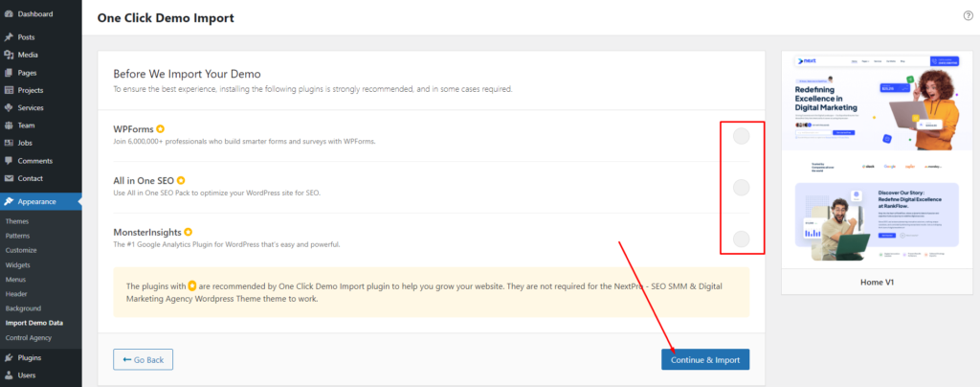Viewport: 980px width, 387px height.
Task: Click the Home V1 demo title
Action: pyautogui.click(x=876, y=282)
